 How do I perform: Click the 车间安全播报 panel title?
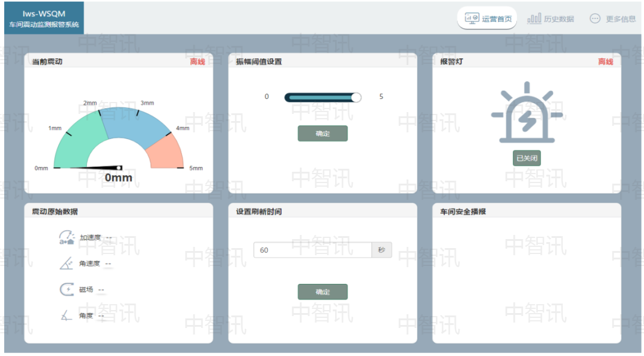pos(463,212)
